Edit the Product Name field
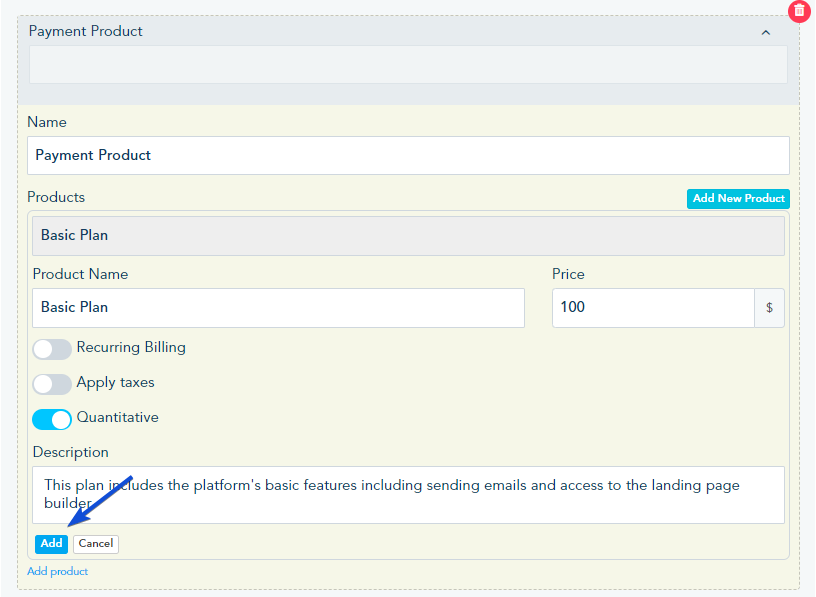Viewport: 816px width, 597px height. (x=278, y=308)
